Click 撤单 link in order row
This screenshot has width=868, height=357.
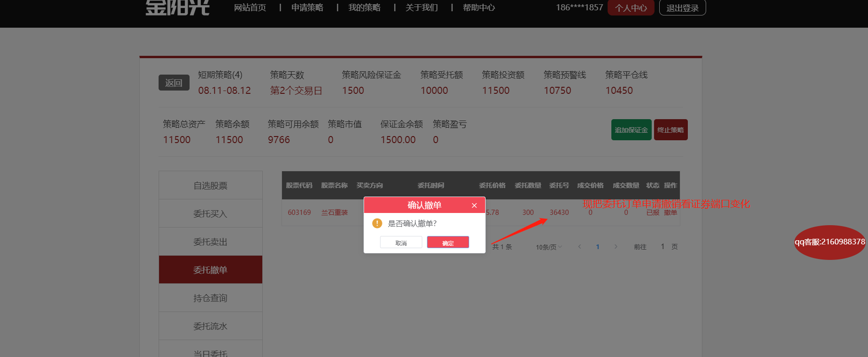(x=670, y=213)
